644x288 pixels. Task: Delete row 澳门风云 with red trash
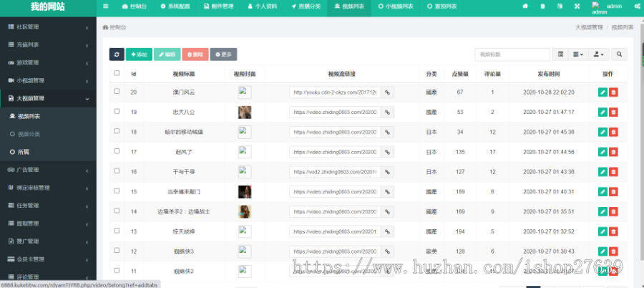coord(613,92)
